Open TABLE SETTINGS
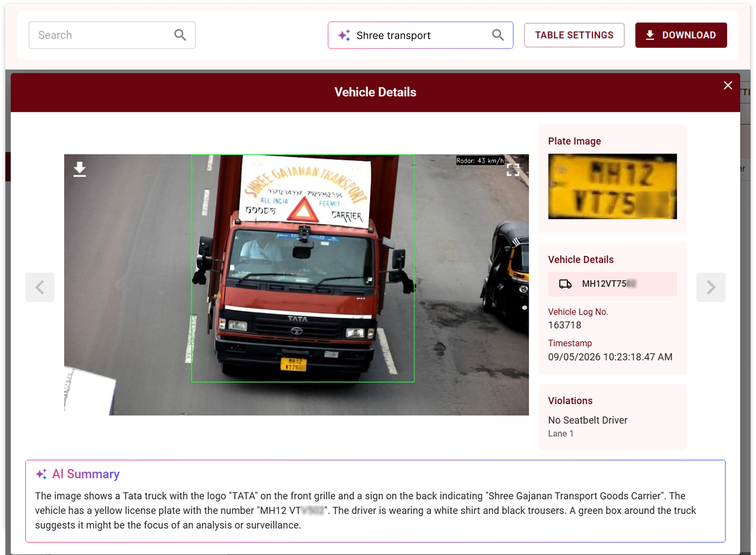 (574, 35)
